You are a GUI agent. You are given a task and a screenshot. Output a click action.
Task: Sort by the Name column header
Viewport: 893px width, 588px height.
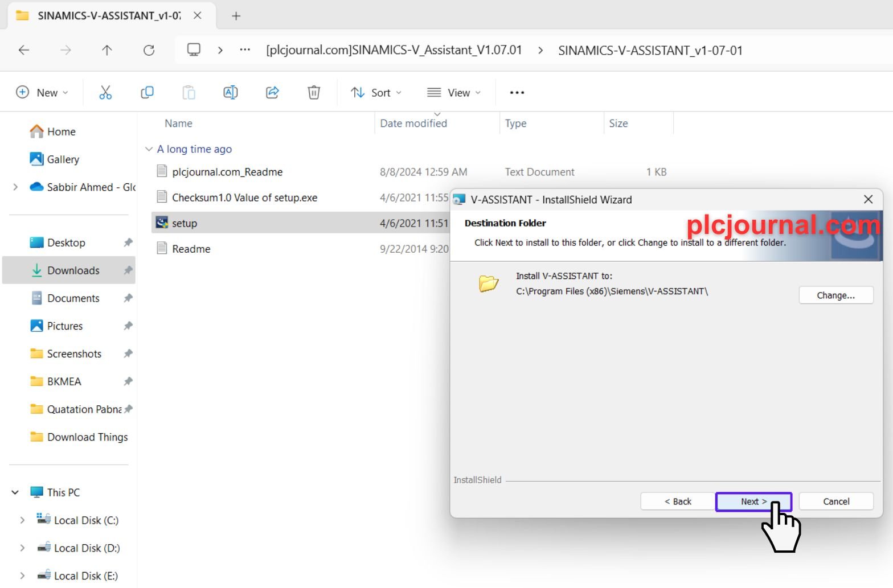(x=178, y=123)
